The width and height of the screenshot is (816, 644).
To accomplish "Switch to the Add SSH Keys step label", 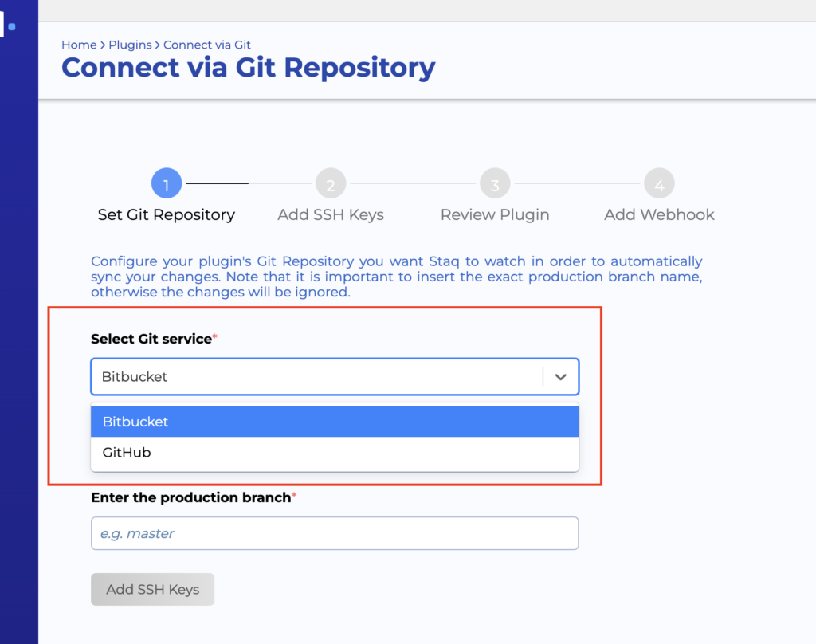I will click(x=331, y=214).
